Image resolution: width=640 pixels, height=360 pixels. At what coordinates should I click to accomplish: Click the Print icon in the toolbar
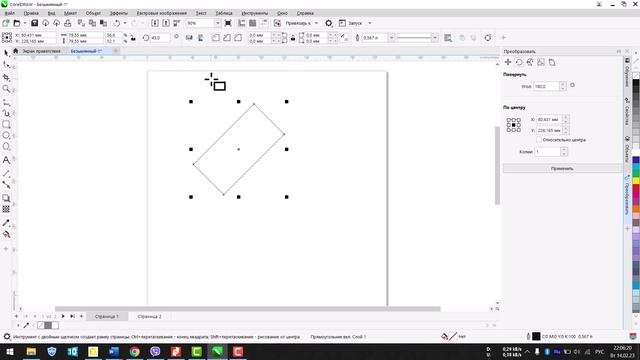click(x=68, y=23)
